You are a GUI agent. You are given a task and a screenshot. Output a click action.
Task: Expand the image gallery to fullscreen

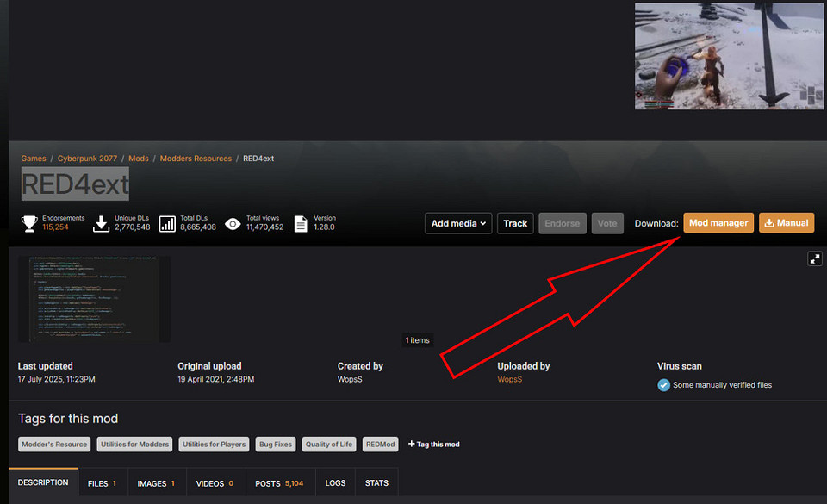tap(814, 258)
